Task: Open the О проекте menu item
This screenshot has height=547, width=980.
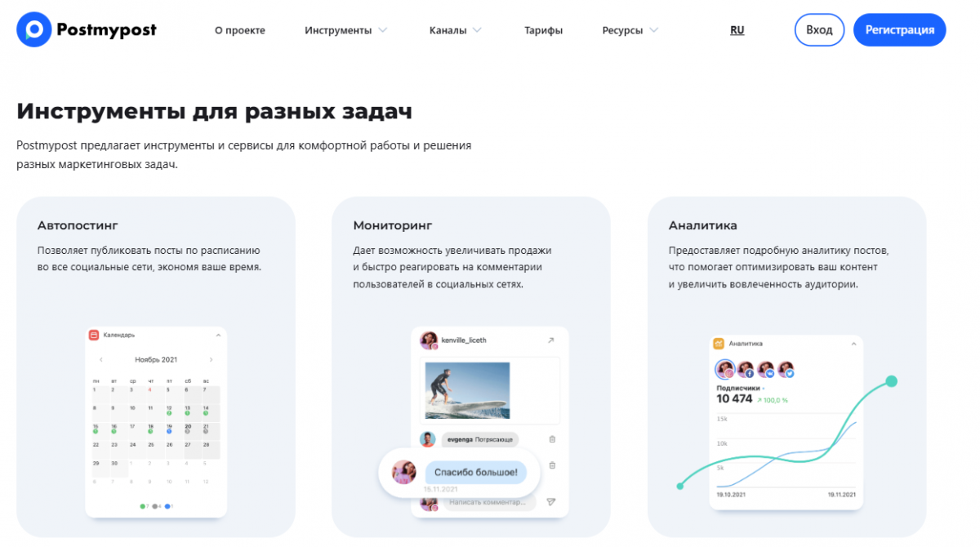Action: [240, 30]
